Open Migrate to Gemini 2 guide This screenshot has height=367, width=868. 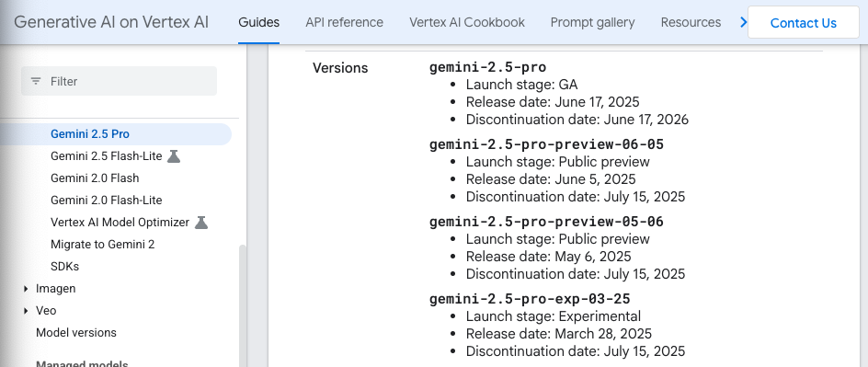102,245
